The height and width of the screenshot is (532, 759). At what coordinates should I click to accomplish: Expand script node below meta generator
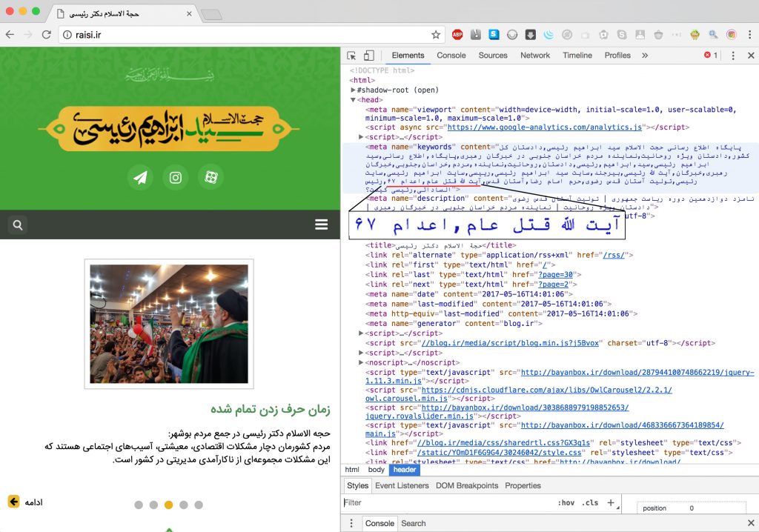click(361, 333)
